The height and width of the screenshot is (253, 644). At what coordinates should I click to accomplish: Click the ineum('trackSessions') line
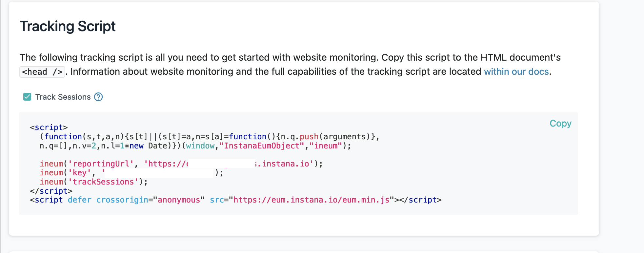[x=94, y=182]
